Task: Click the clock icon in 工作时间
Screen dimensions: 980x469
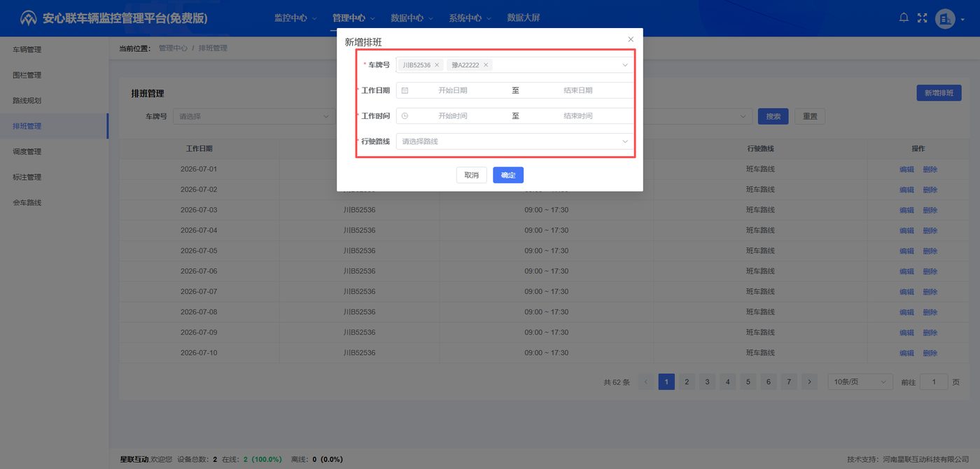Action: 405,115
